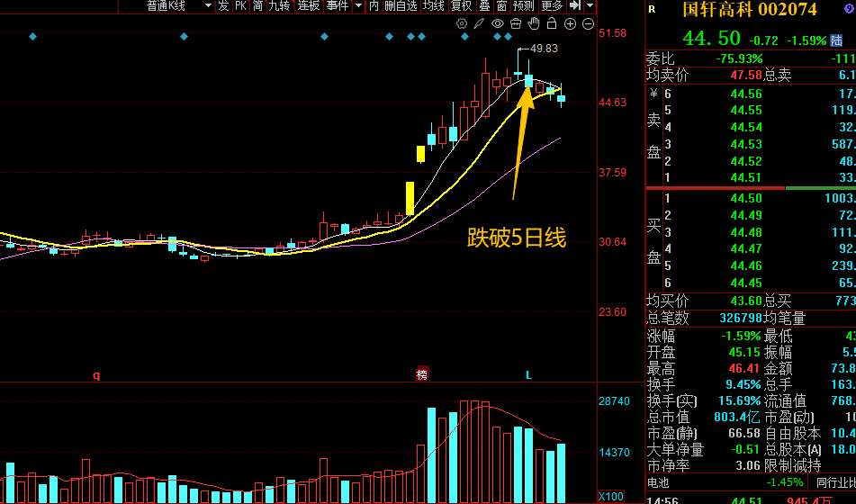Click the arrow-to-bar collapse panel icon

click(x=574, y=5)
